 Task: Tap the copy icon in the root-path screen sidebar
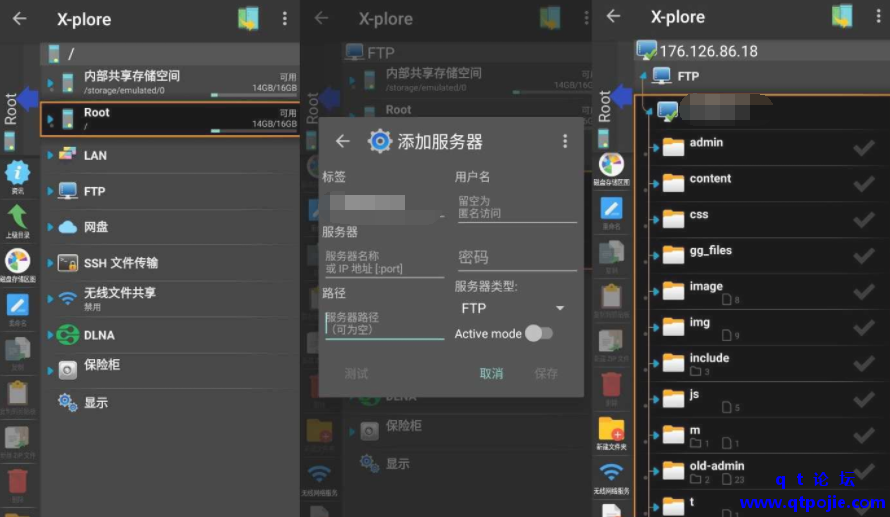[18, 350]
